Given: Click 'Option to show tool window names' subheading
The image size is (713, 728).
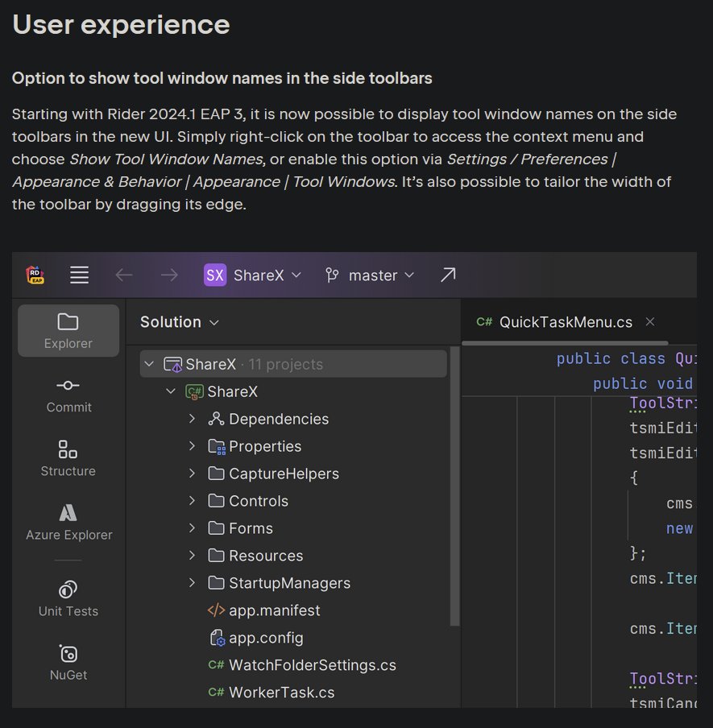Looking at the screenshot, I should click(x=222, y=78).
